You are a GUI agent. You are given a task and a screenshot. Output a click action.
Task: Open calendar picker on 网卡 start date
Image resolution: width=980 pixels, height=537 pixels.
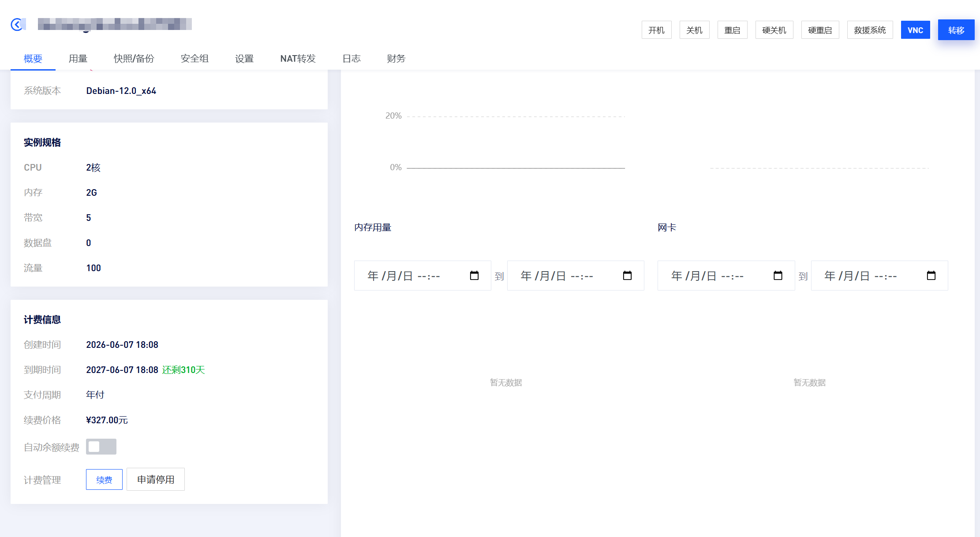[778, 276]
